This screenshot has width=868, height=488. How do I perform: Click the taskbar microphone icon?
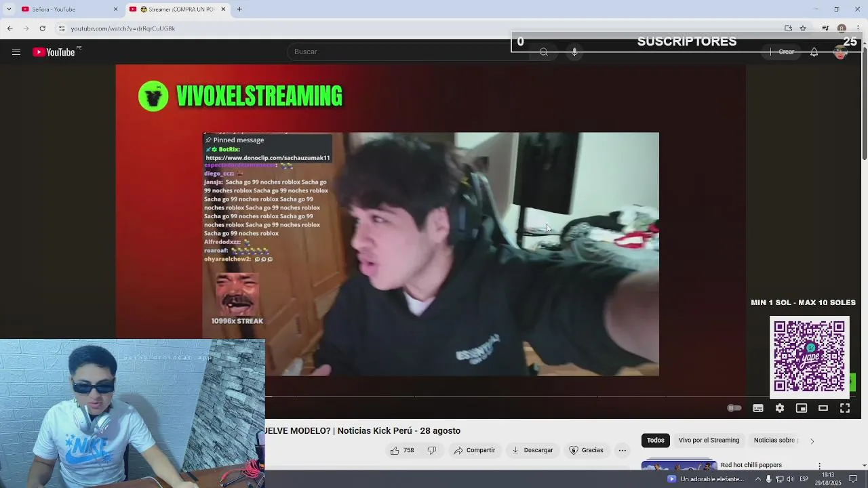pos(768,479)
